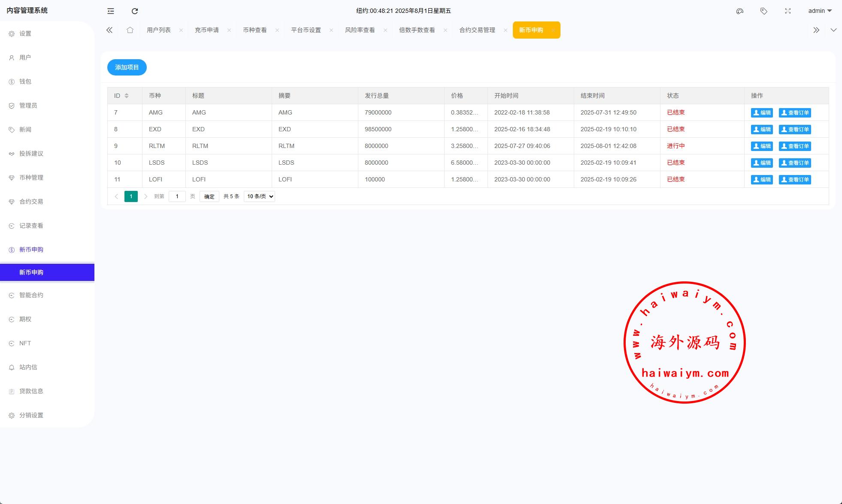Collapse sidebar with menu fold icon
The image size is (842, 504).
pyautogui.click(x=111, y=11)
